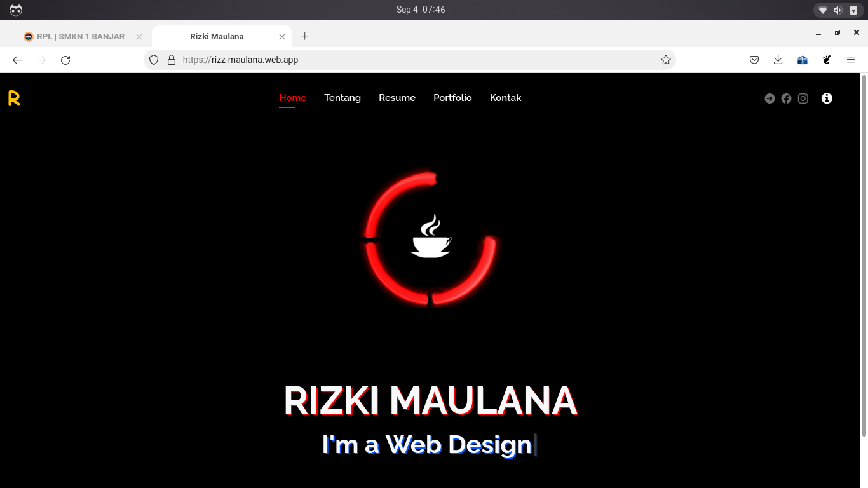Image resolution: width=868 pixels, height=488 pixels.
Task: Click the yellow R site logo
Action: (x=14, y=98)
